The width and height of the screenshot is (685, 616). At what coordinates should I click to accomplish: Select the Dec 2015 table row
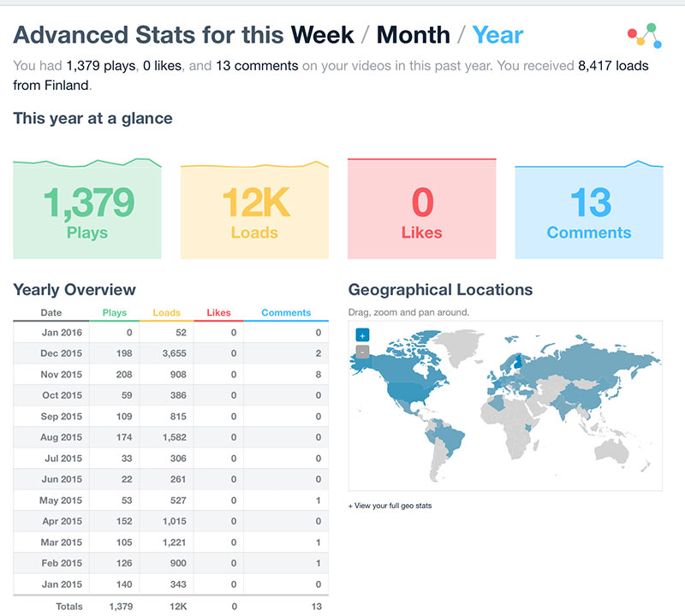[x=171, y=352]
